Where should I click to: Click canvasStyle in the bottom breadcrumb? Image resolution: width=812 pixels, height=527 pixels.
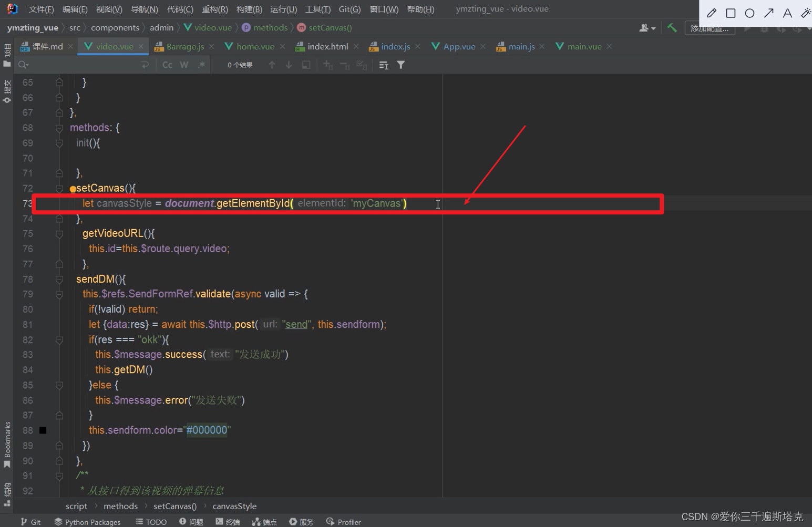coord(234,506)
